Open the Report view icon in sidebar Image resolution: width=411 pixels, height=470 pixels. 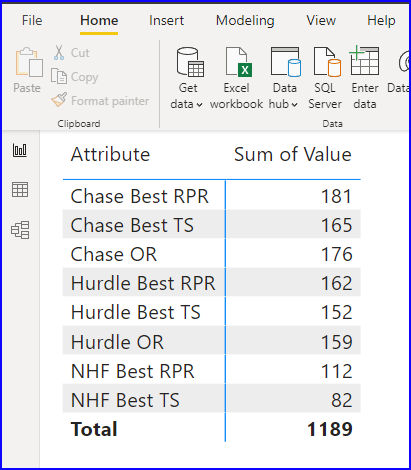tap(20, 150)
